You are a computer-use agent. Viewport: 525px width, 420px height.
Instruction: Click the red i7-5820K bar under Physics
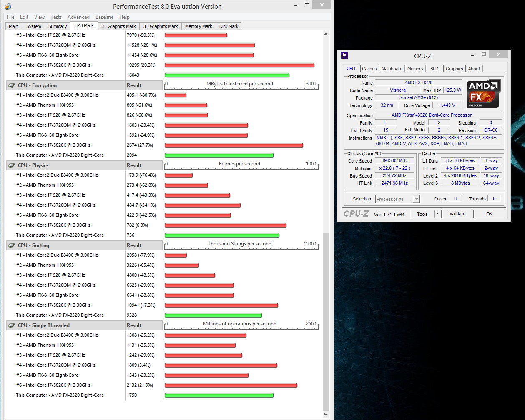(x=226, y=225)
